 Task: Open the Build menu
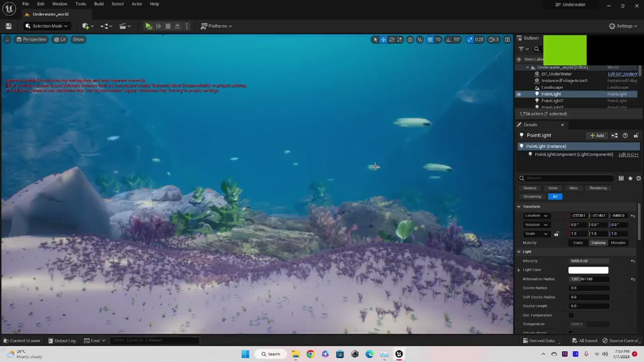click(x=99, y=4)
